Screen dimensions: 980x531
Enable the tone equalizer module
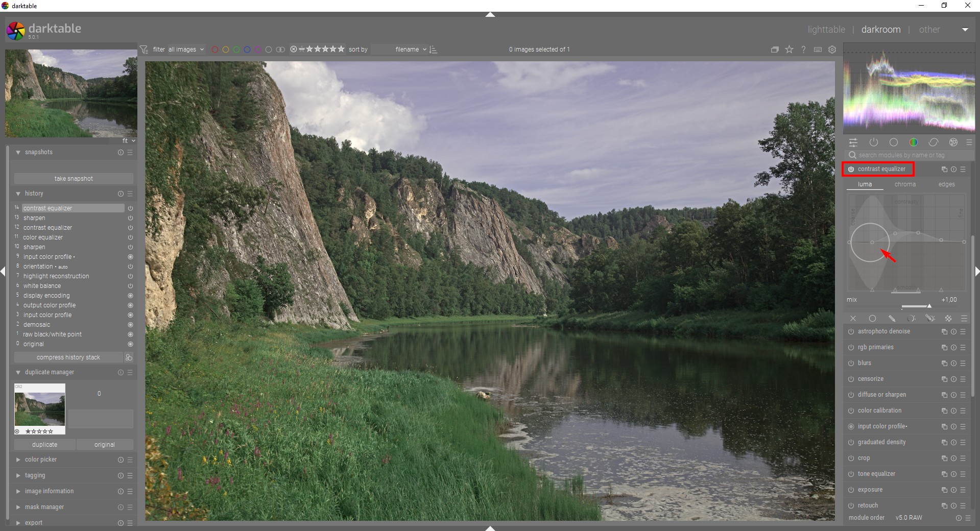coord(851,474)
